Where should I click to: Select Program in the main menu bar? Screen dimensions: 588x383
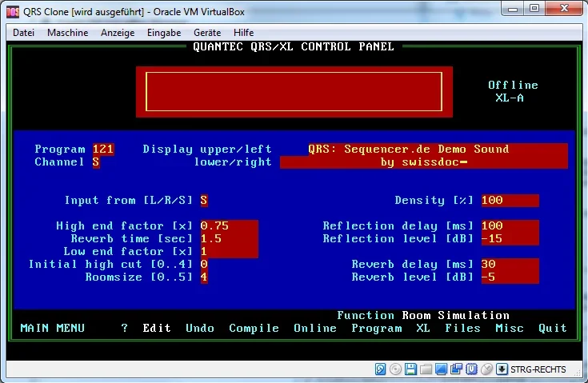pyautogui.click(x=377, y=328)
